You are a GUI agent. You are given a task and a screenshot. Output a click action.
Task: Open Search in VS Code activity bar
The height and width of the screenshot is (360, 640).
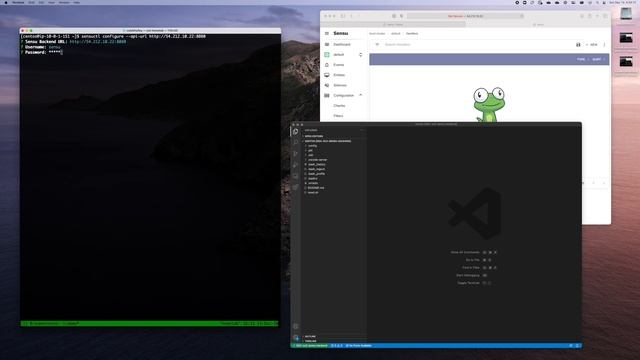(296, 142)
